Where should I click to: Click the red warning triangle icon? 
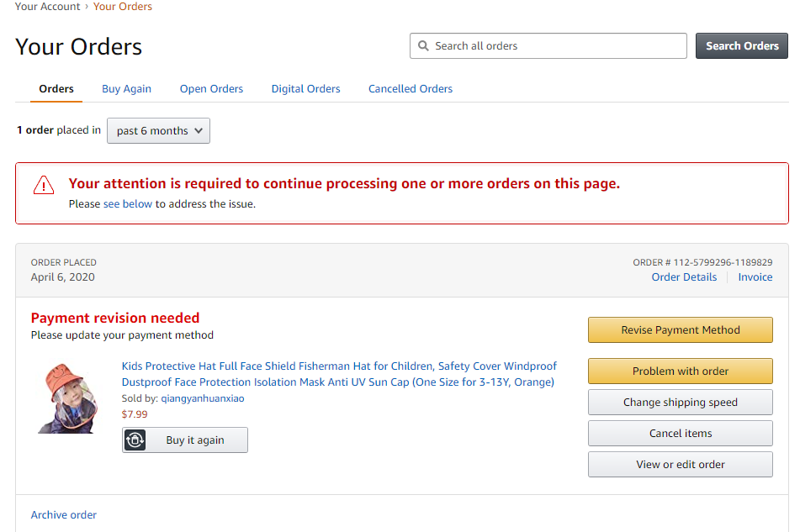coord(43,185)
